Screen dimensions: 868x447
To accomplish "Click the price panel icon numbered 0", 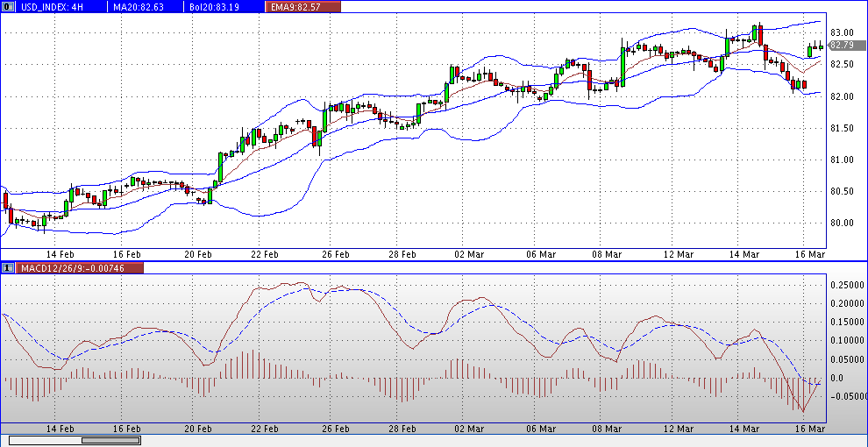I will click(8, 6).
